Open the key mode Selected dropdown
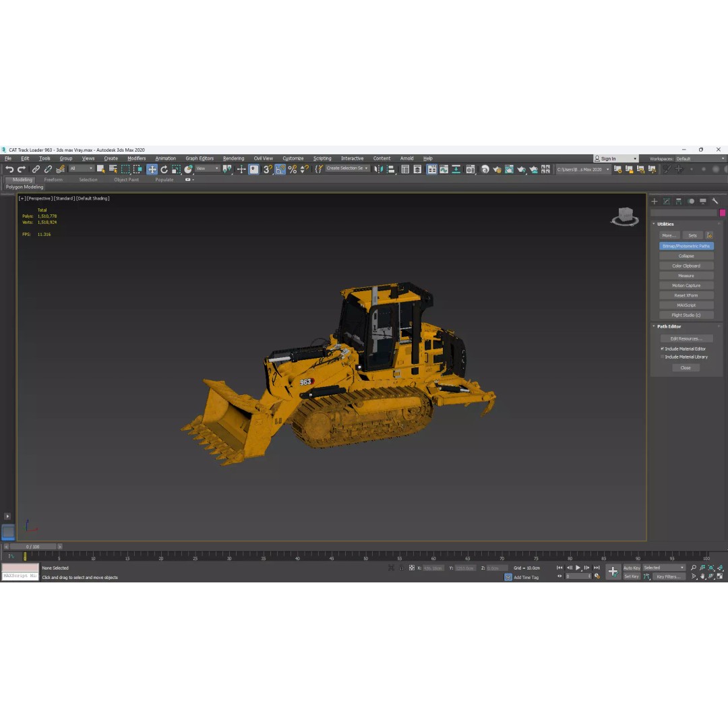 click(x=664, y=568)
